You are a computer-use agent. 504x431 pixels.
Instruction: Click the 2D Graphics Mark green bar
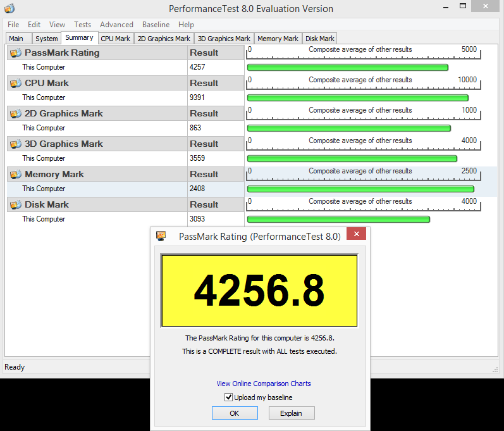(348, 128)
